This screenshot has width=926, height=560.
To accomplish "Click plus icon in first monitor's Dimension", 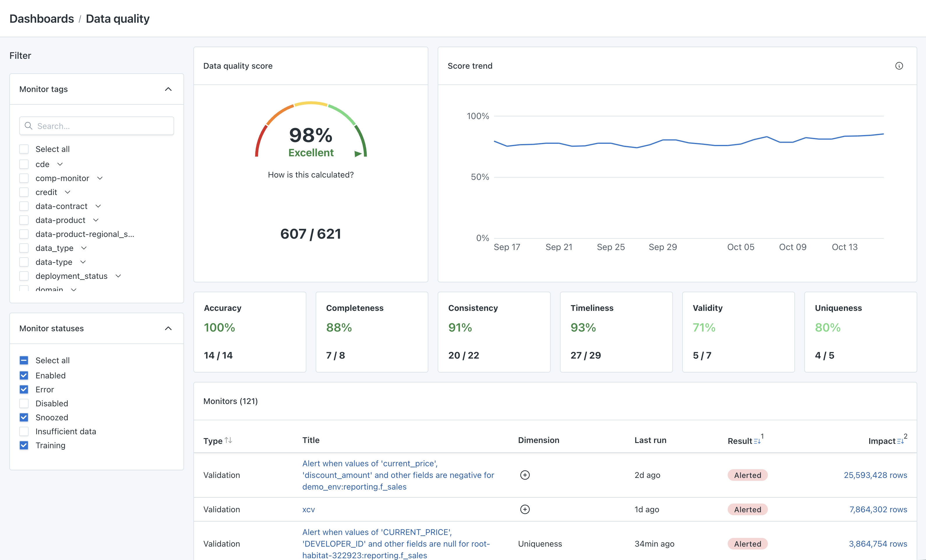I will (525, 475).
